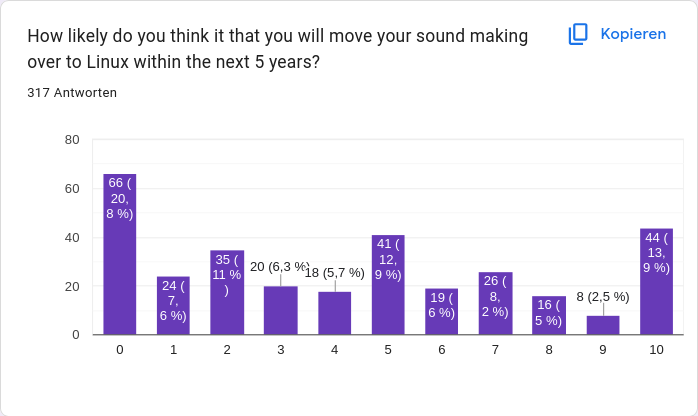Click the Kopieren button label
This screenshot has width=698, height=416.
pyautogui.click(x=633, y=34)
